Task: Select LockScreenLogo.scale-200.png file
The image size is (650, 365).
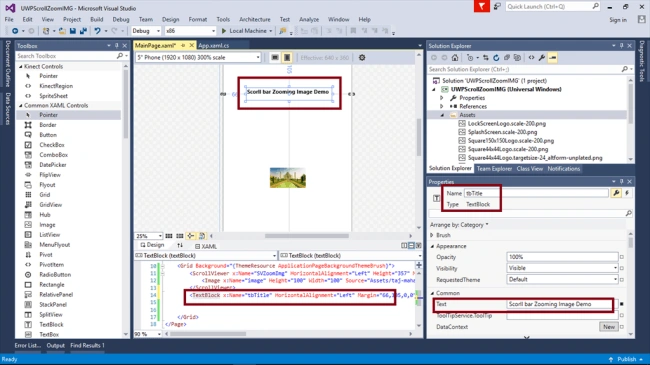Action: coord(507,124)
